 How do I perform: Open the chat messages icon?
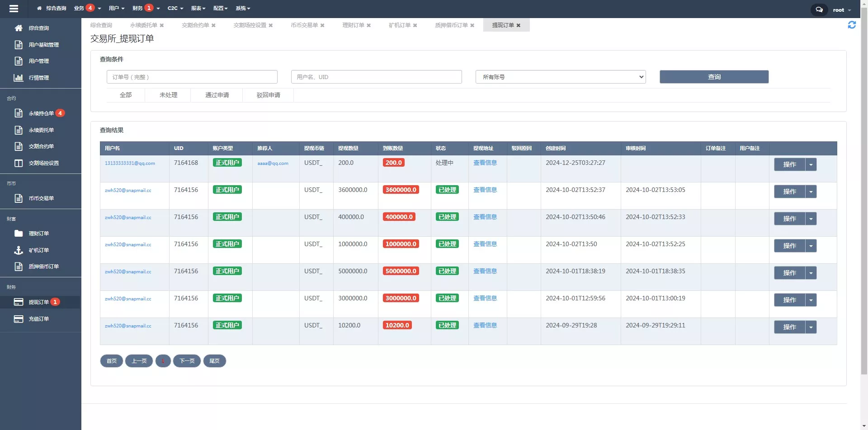819,9
